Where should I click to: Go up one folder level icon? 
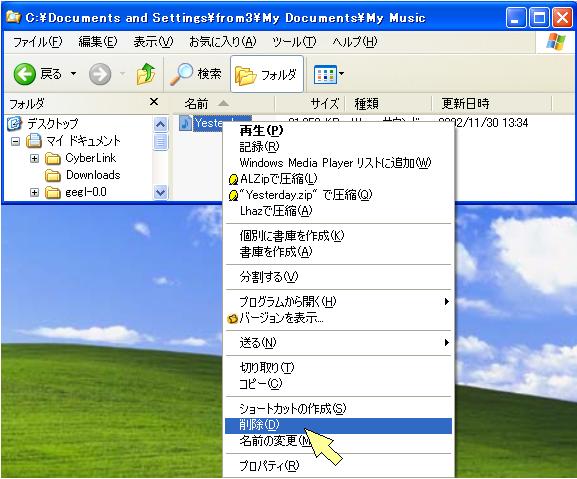[x=146, y=74]
